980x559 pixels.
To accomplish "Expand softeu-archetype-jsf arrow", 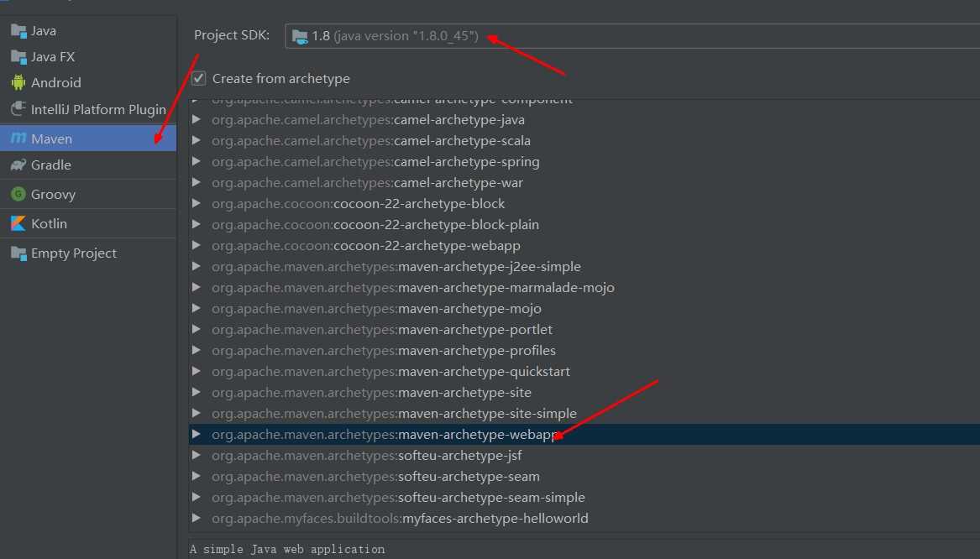I will point(197,455).
